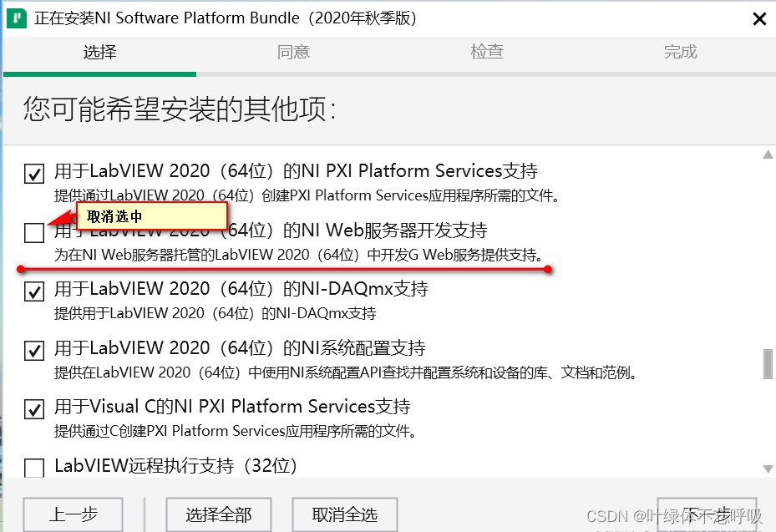Screen dimensions: 776x532
Task: Click the 取消全选 button
Action: point(344,514)
